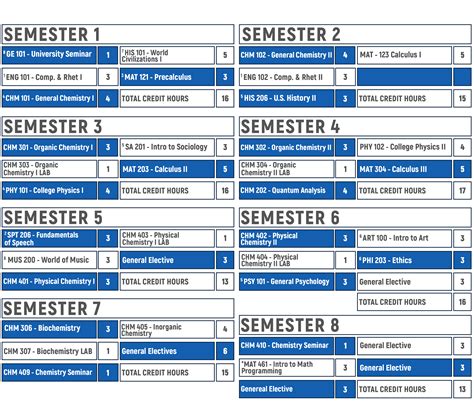The width and height of the screenshot is (474, 409).
Task: Select CHM 301 - Organic Chemistry I
Action: click(49, 147)
